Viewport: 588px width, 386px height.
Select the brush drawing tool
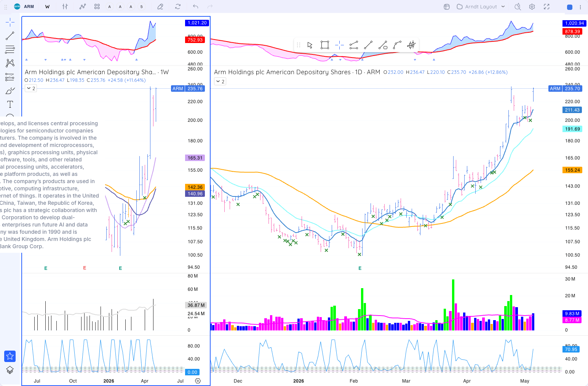click(10, 91)
